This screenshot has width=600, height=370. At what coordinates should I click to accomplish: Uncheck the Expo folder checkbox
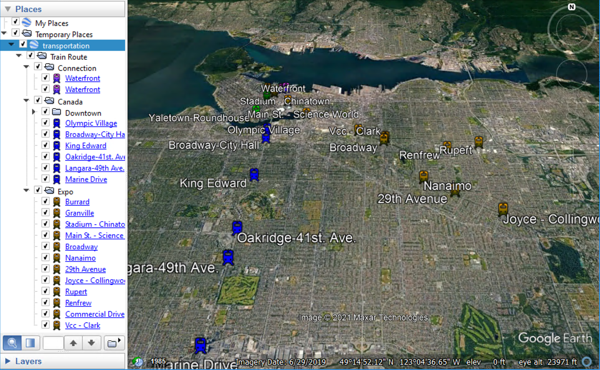[x=38, y=190]
